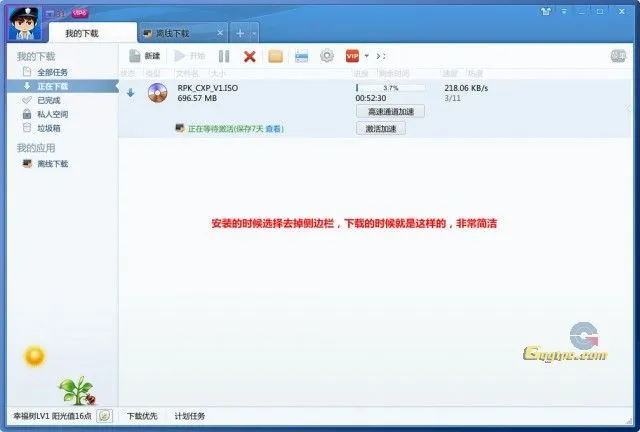Click the leaf icon in the status bar

tap(104, 416)
